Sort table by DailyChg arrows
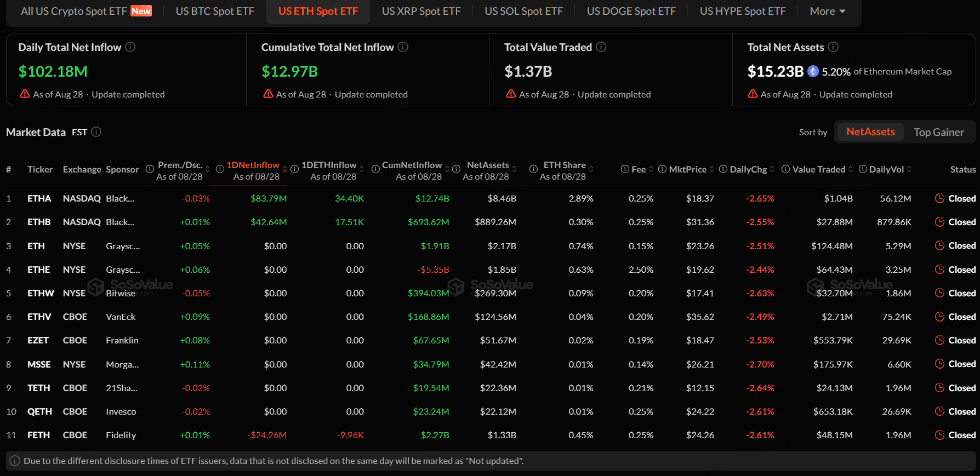 coord(772,169)
